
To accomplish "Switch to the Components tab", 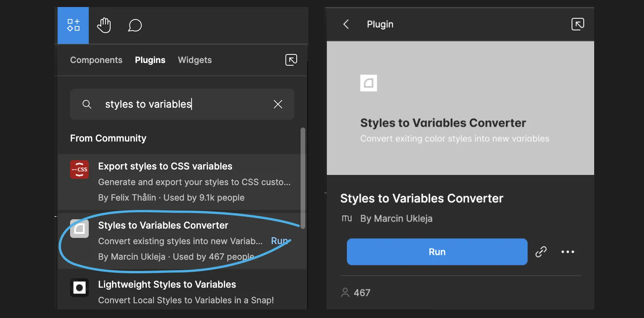I will click(x=96, y=60).
